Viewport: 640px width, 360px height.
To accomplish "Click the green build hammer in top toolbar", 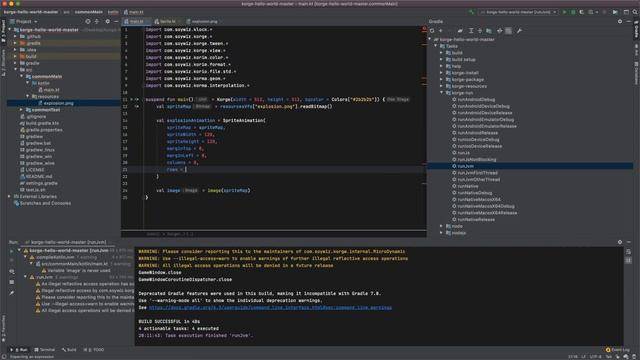I will [x=471, y=12].
